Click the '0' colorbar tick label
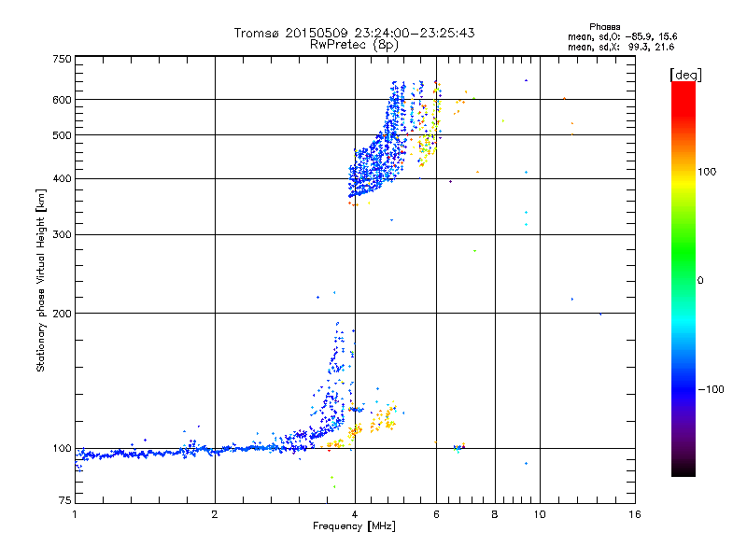The width and height of the screenshot is (747, 560). tap(700, 281)
